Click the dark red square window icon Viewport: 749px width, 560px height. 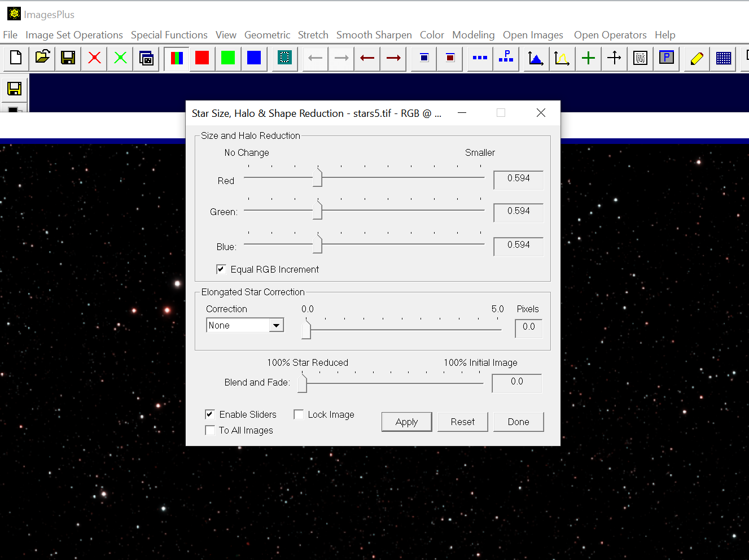(450, 58)
